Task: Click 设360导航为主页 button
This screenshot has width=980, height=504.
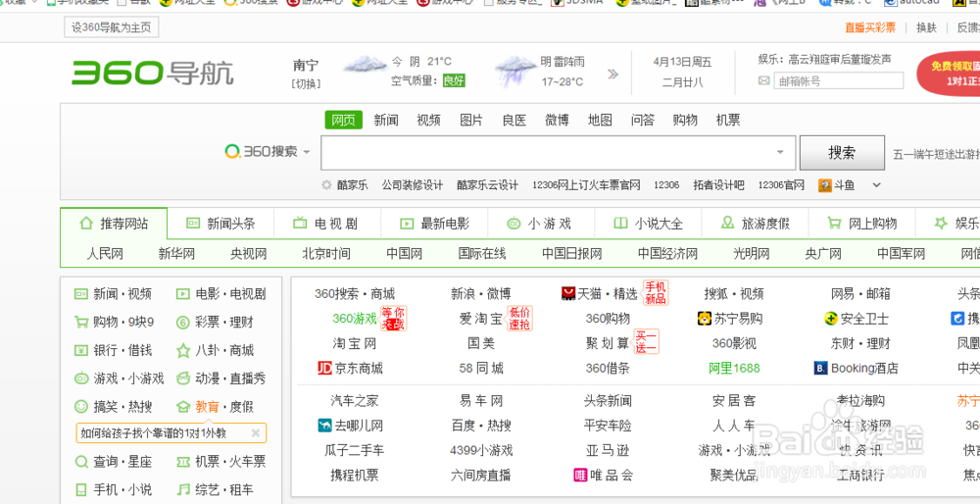Action: pos(112,27)
